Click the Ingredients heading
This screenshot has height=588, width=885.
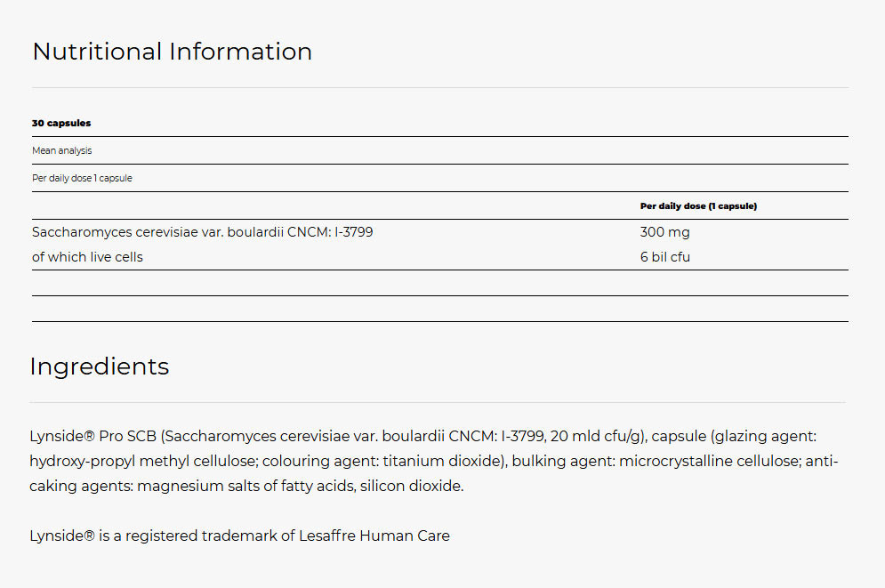(x=100, y=366)
